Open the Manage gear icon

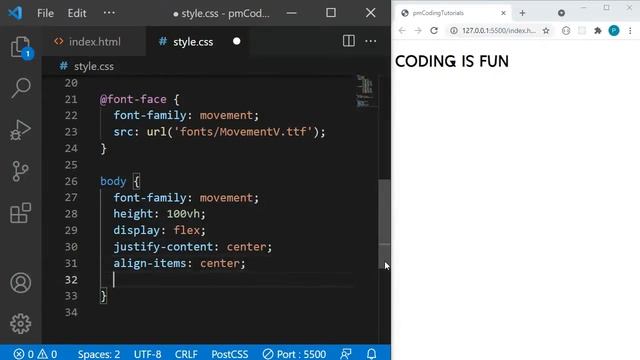click(x=20, y=324)
